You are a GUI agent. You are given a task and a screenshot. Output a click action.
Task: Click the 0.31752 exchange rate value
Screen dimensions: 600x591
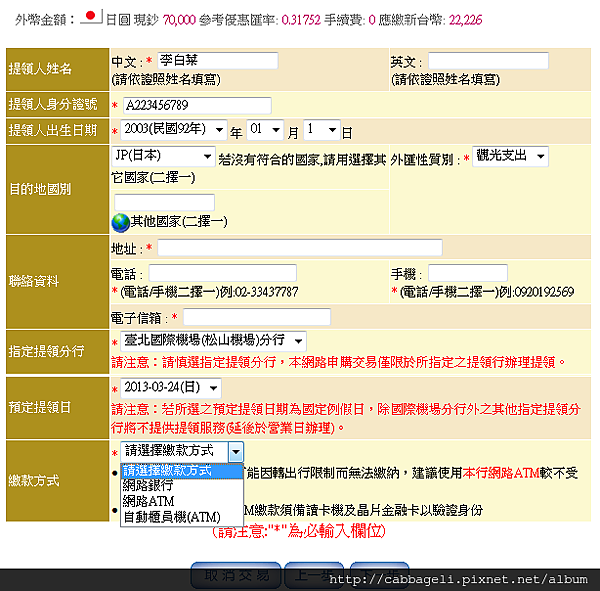pos(301,20)
